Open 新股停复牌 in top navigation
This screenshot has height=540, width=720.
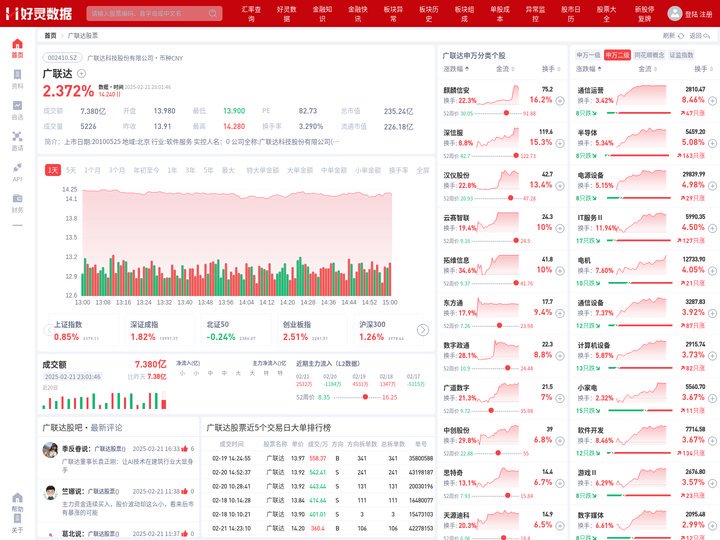(x=644, y=14)
